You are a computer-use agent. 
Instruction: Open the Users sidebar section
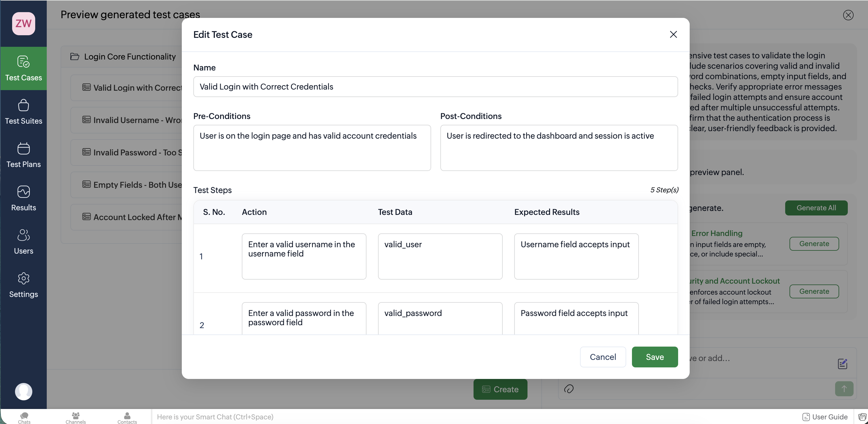coord(24,241)
